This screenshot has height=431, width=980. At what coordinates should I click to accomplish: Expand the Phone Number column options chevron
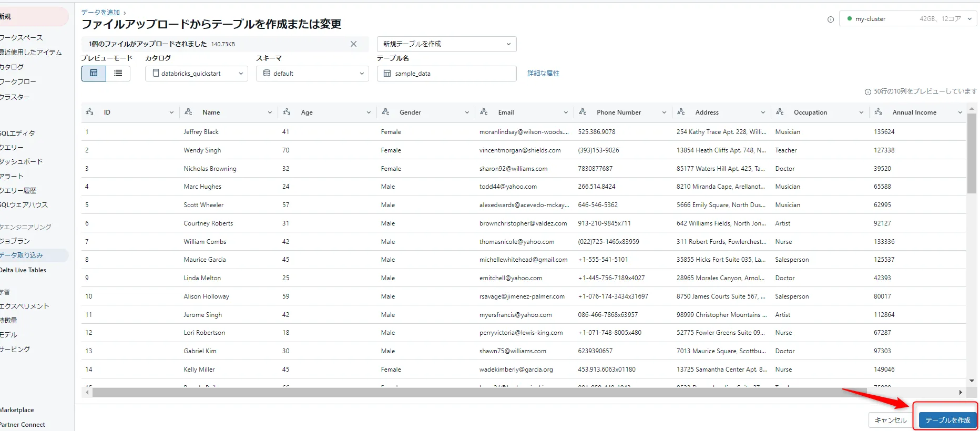point(664,112)
